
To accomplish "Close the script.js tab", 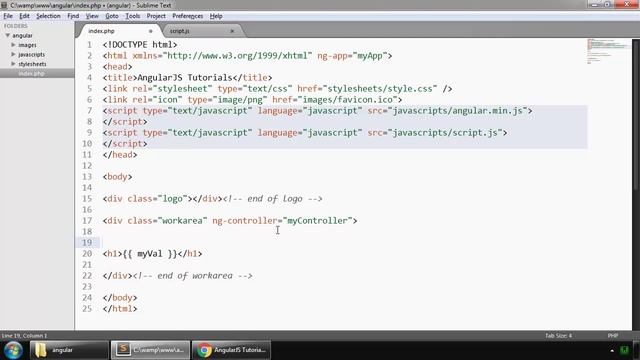I will click(x=232, y=31).
